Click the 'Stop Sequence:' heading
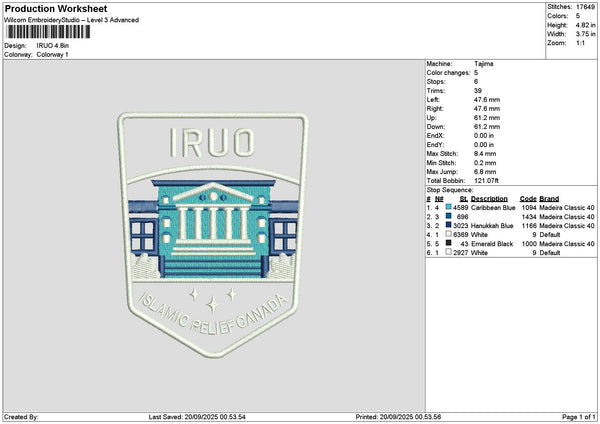 (x=450, y=190)
